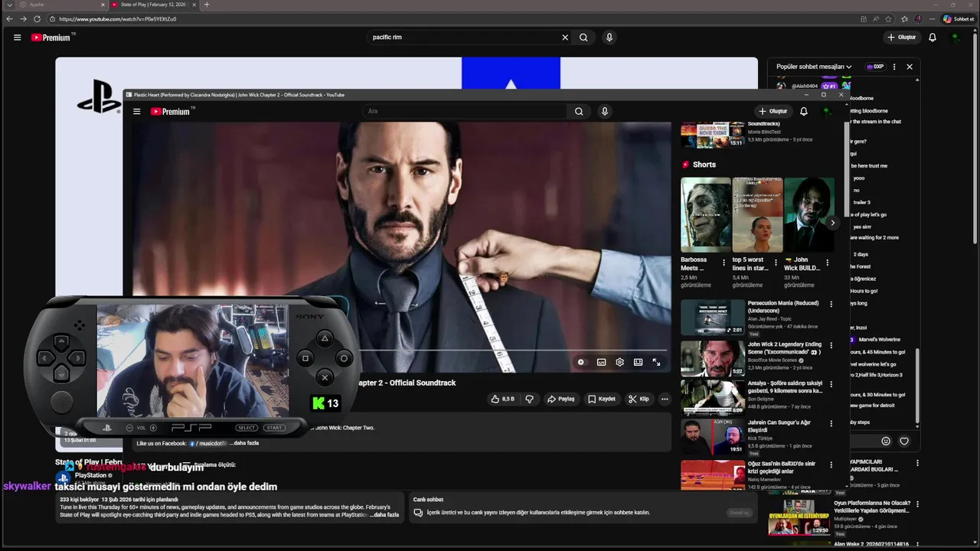Show next Shorts with the arrow
The height and width of the screenshot is (551, 980).
tap(832, 223)
